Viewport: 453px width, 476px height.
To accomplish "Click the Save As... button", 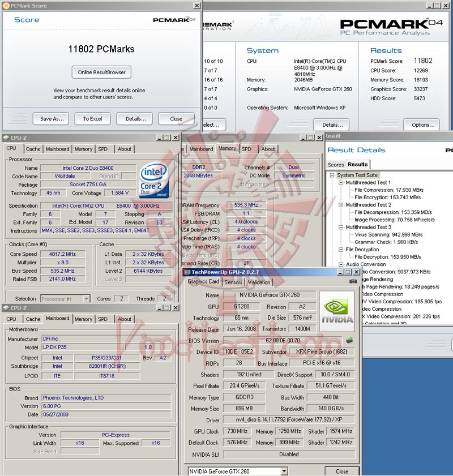I will [51, 119].
